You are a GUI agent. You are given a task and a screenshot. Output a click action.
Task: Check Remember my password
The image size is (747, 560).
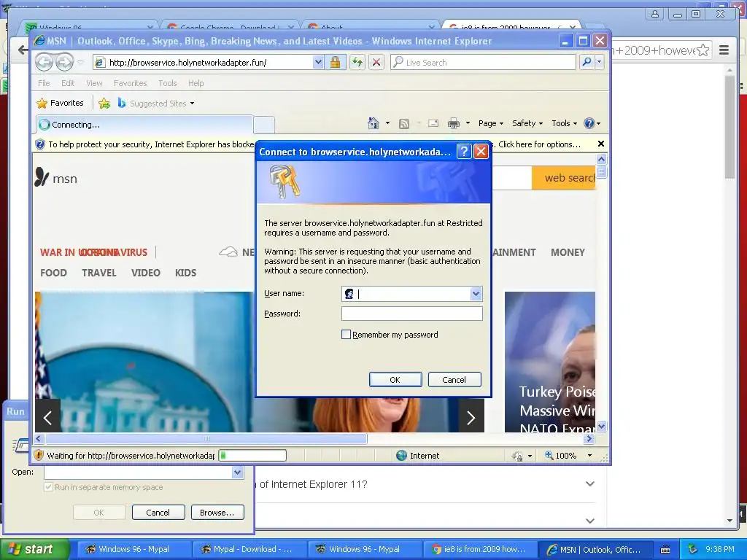(x=347, y=334)
